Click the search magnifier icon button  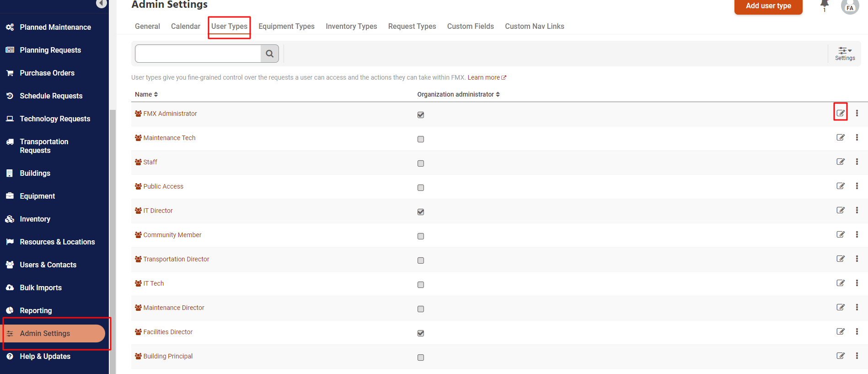point(269,54)
